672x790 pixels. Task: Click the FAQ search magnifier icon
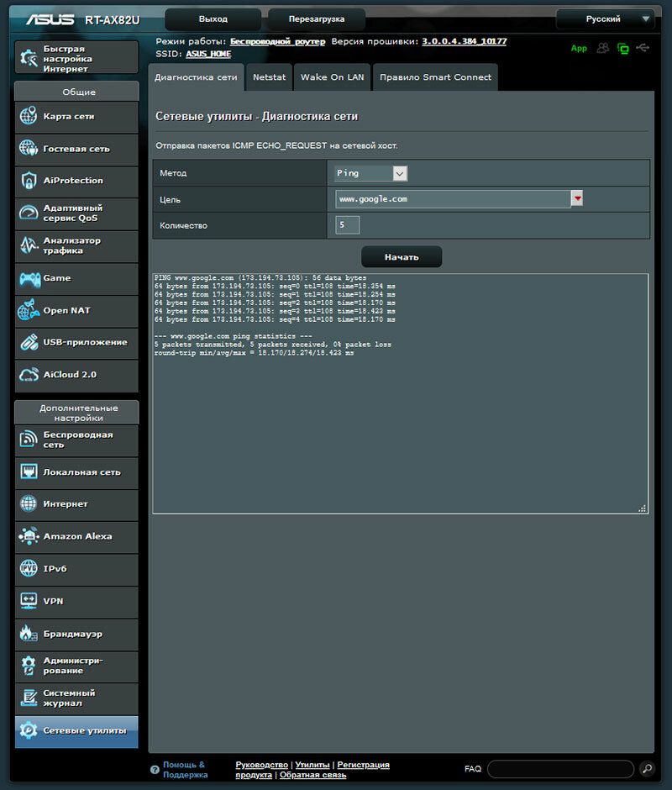pyautogui.click(x=647, y=768)
